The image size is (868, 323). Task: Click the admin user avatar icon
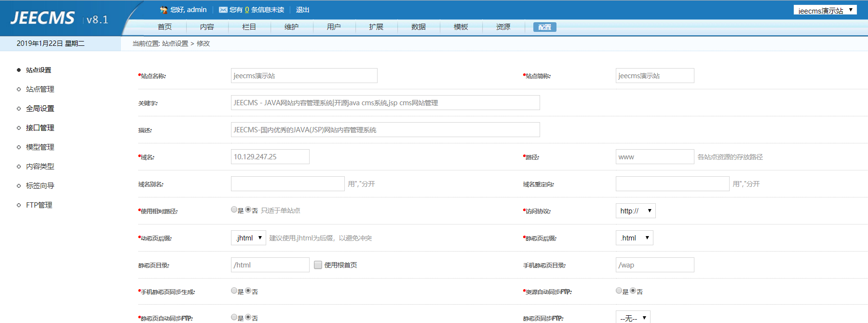(x=163, y=10)
